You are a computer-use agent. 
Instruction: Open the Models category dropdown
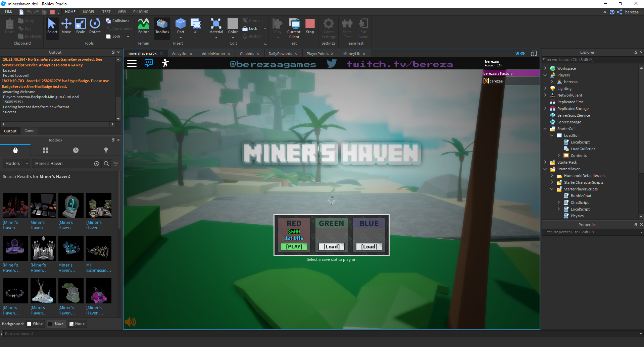tap(17, 164)
